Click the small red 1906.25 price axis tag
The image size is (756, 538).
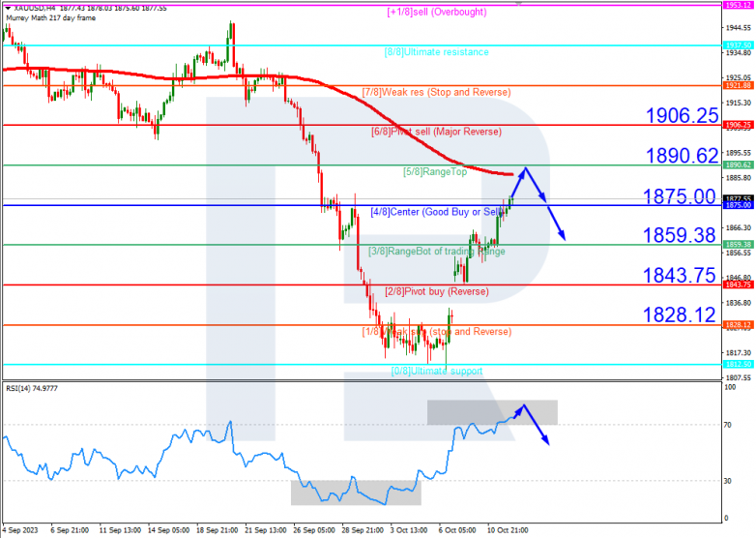pos(739,125)
